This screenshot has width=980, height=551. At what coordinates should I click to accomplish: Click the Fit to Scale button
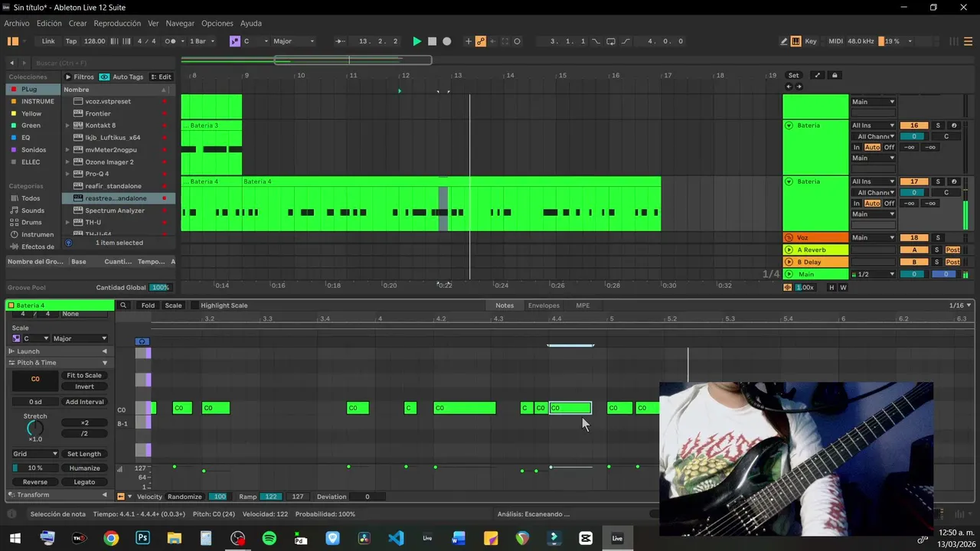pyautogui.click(x=84, y=375)
